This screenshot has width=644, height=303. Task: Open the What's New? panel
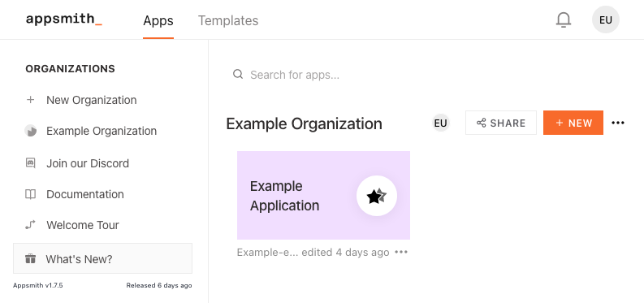coord(102,258)
